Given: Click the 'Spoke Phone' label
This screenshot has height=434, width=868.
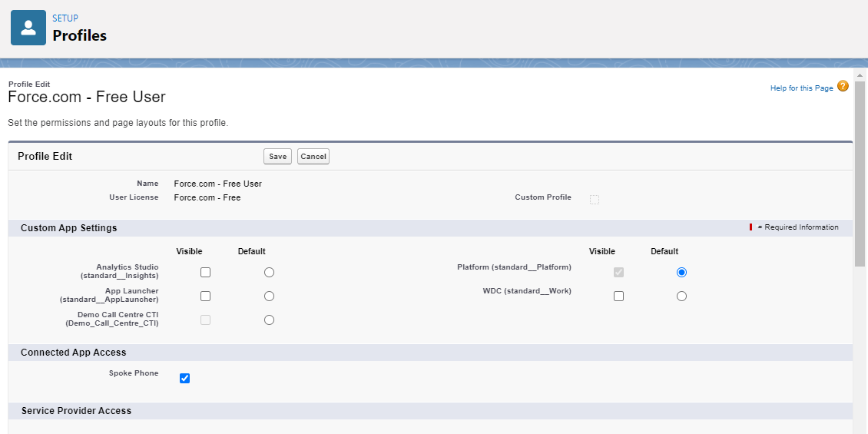Looking at the screenshot, I should coord(134,373).
